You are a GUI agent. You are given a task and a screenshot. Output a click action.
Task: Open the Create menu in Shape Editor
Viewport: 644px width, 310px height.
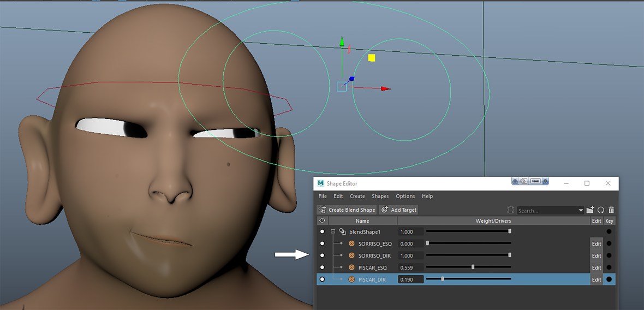[x=357, y=196]
